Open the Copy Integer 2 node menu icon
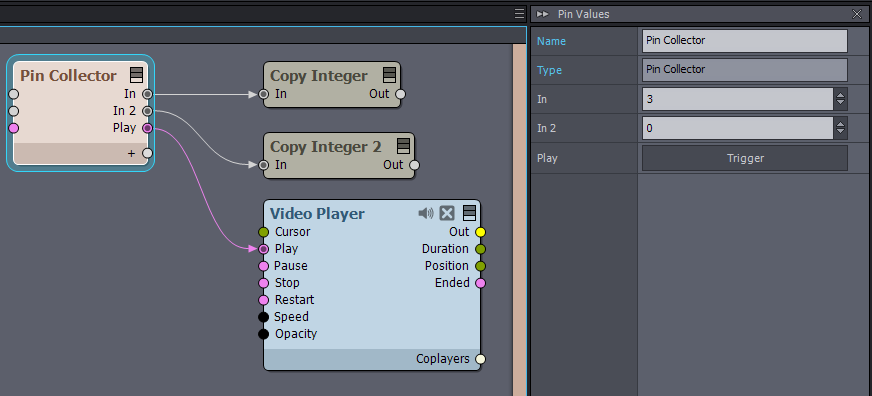Screen dimensions: 872x396 pyautogui.click(x=404, y=146)
